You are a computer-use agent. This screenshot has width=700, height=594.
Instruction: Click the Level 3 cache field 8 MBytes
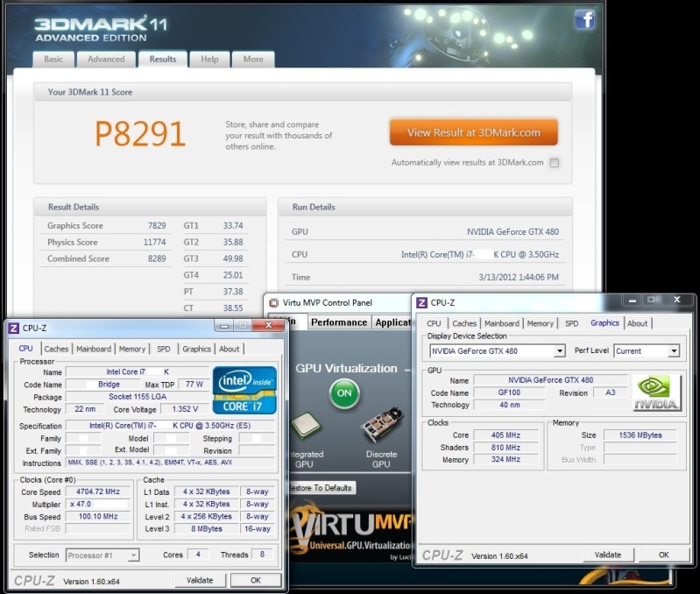[206, 529]
